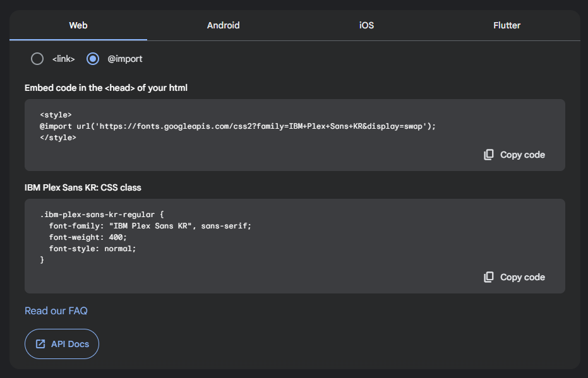This screenshot has width=588, height=378.
Task: Click the font-weight: 400 line
Action: point(88,237)
